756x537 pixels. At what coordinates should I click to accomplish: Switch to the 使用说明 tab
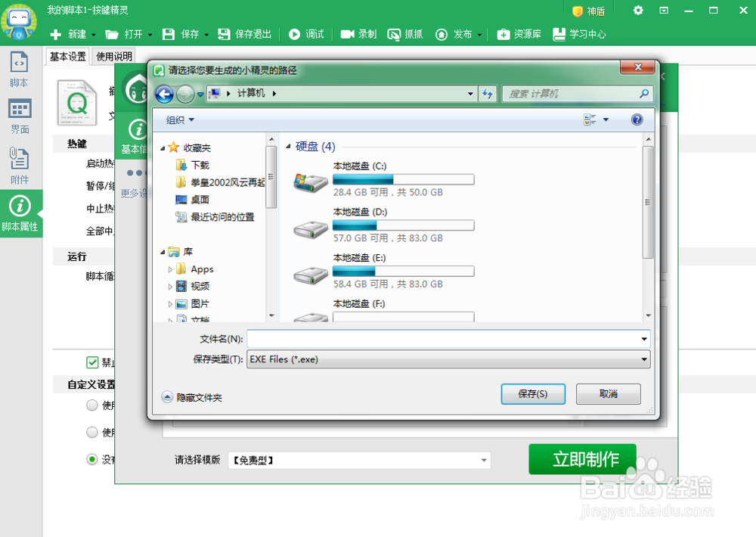(114, 57)
